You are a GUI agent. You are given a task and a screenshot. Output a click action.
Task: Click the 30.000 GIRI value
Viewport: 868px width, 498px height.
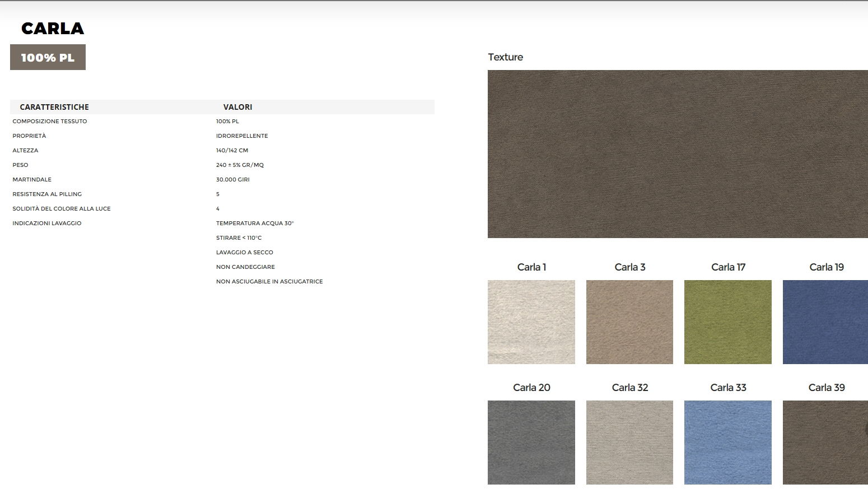pyautogui.click(x=233, y=180)
